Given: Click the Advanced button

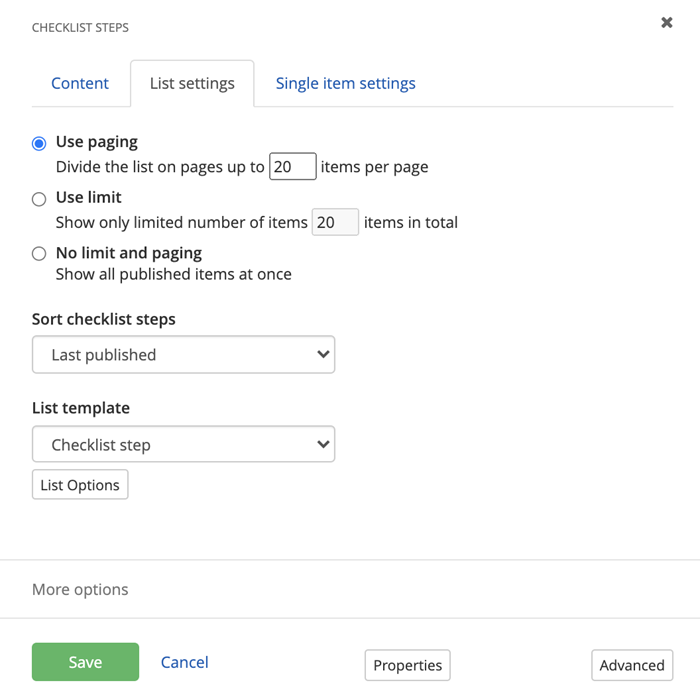Looking at the screenshot, I should (632, 665).
